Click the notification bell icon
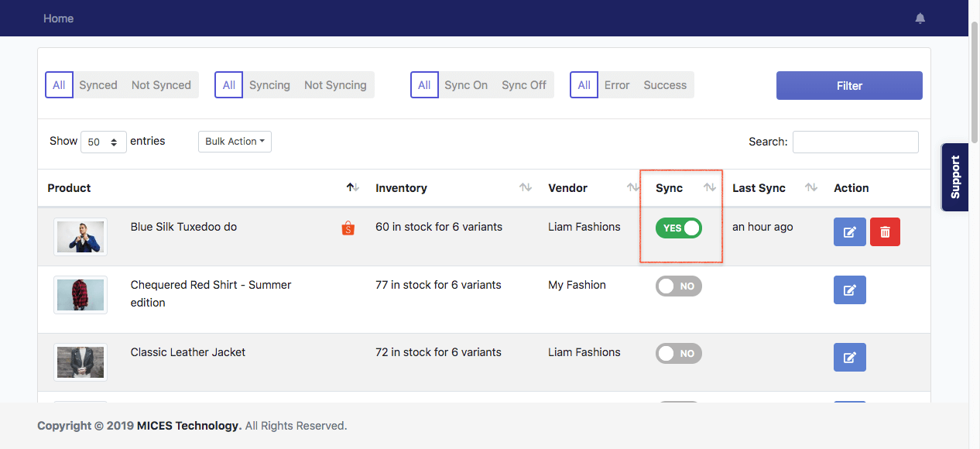Viewport: 980px width, 449px height. (x=920, y=19)
